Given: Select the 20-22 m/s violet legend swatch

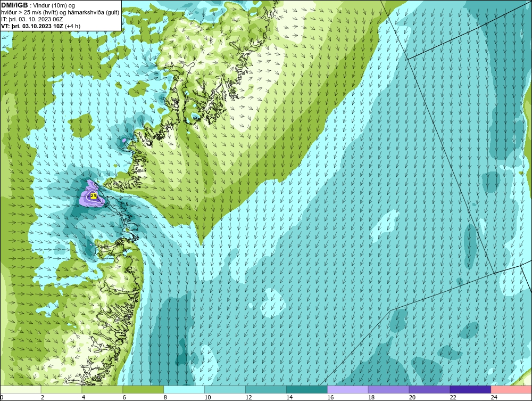Looking at the screenshot, I should [x=429, y=389].
